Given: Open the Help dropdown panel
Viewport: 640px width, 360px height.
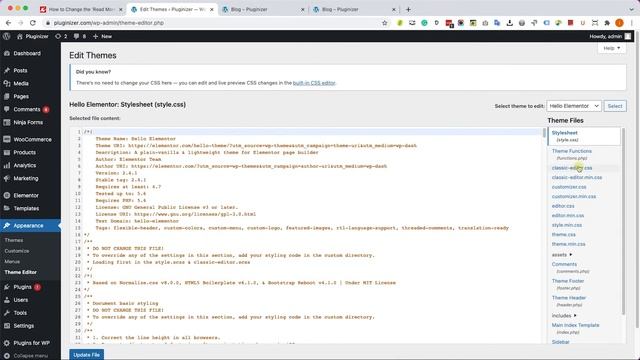Looking at the screenshot, I should coord(612,48).
